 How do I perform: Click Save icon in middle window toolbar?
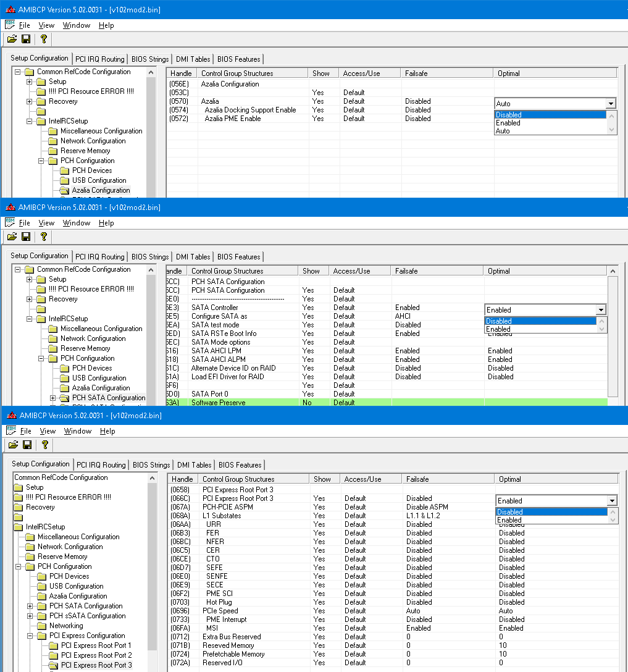coord(26,237)
